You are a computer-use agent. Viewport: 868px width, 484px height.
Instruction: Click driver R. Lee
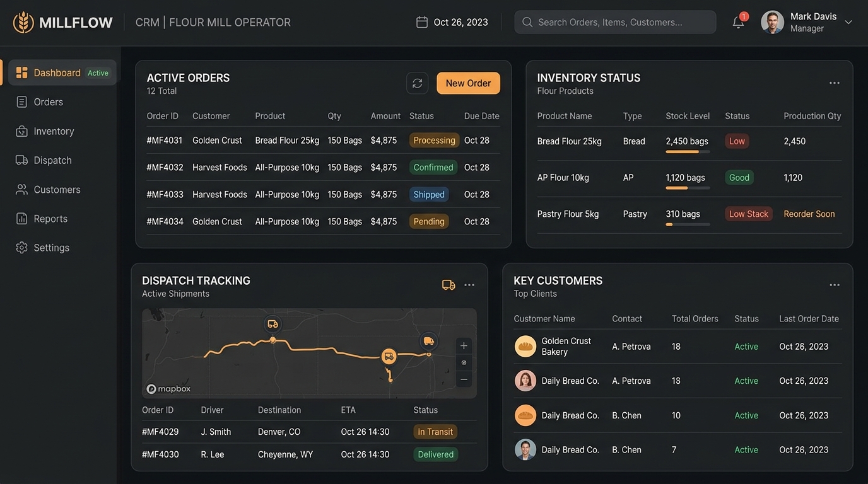(x=213, y=454)
